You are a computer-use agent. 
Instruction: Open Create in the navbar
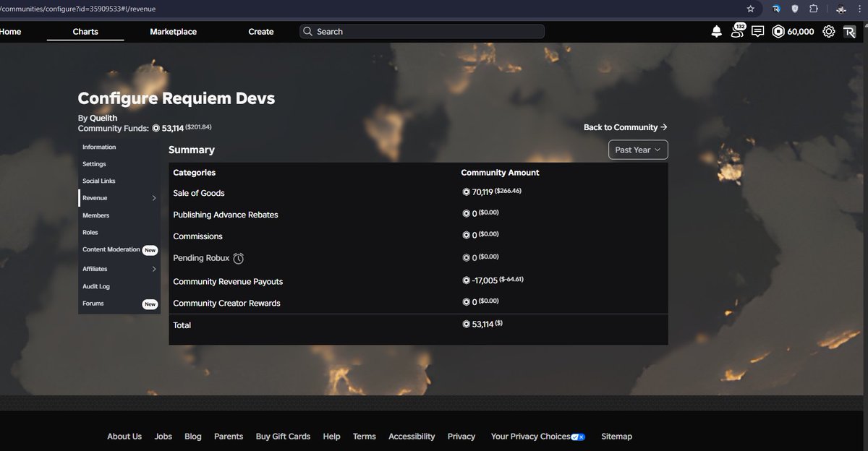261,32
